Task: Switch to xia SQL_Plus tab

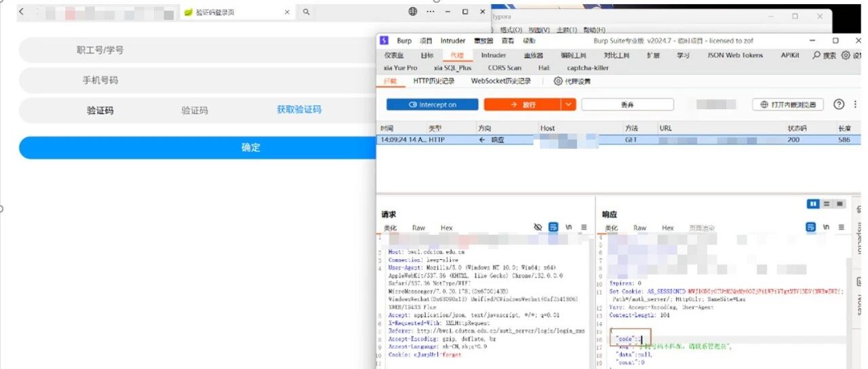Action: pyautogui.click(x=452, y=68)
